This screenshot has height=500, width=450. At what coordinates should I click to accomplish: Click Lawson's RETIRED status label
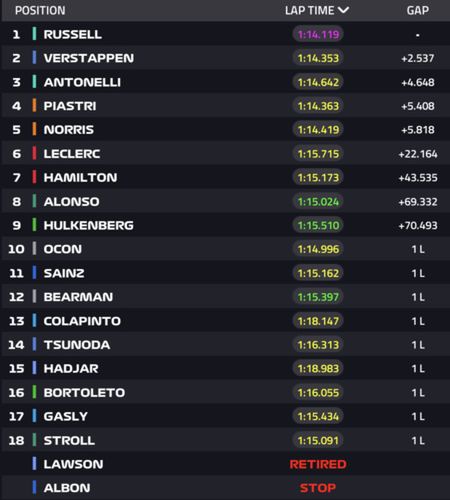pyautogui.click(x=318, y=464)
